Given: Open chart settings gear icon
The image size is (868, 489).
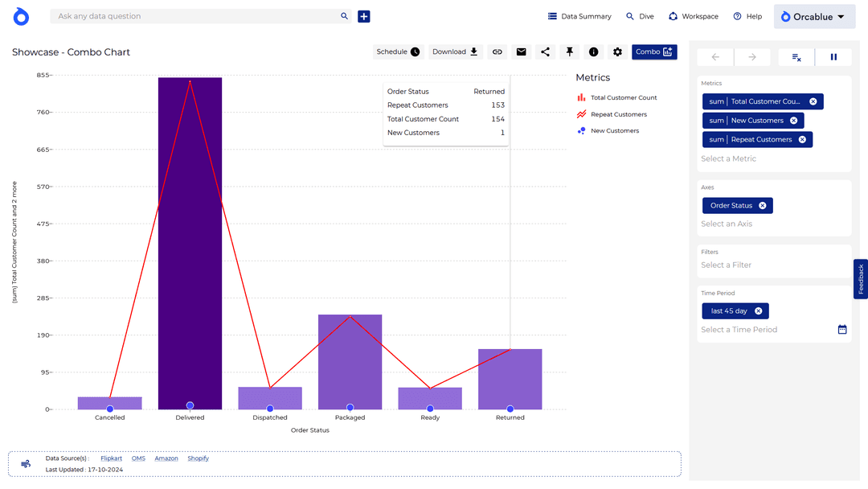Looking at the screenshot, I should [617, 52].
